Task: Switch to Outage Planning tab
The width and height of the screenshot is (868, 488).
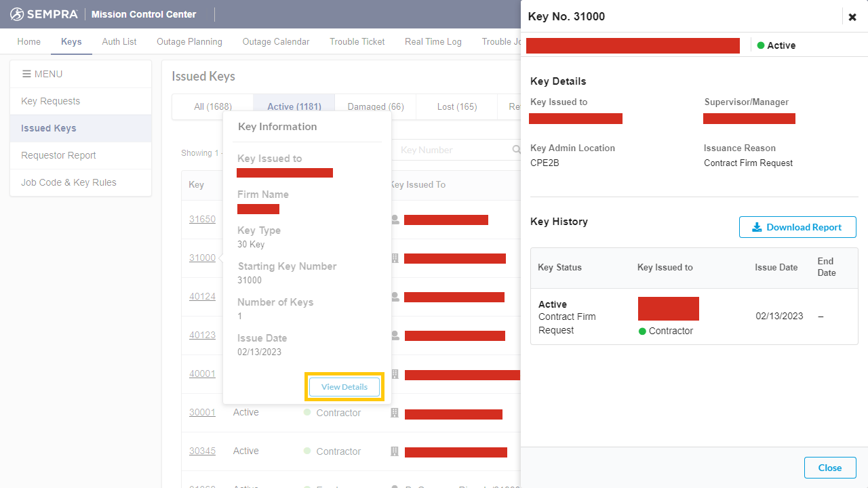Action: click(x=189, y=41)
